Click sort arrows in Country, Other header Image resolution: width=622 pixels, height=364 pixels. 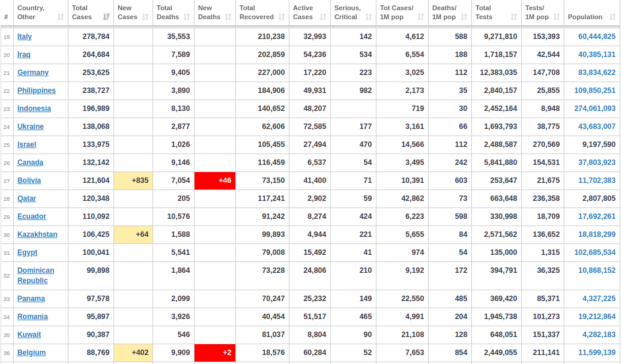(60, 17)
